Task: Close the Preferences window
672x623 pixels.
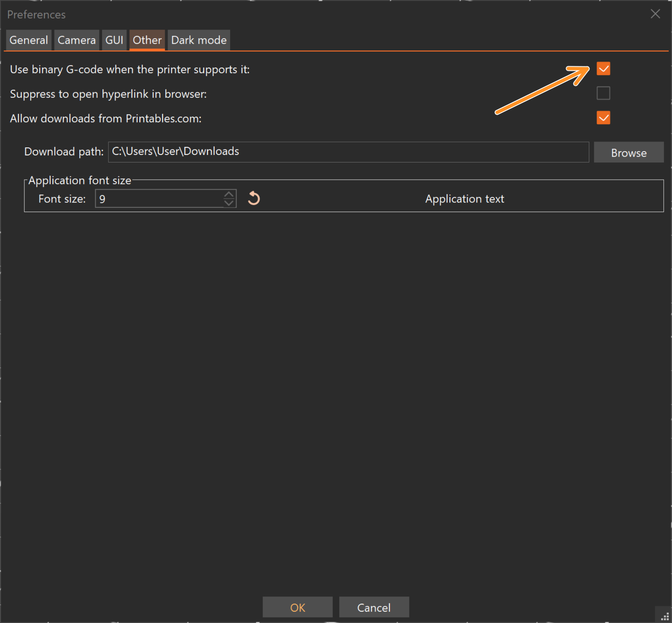Action: (x=655, y=14)
